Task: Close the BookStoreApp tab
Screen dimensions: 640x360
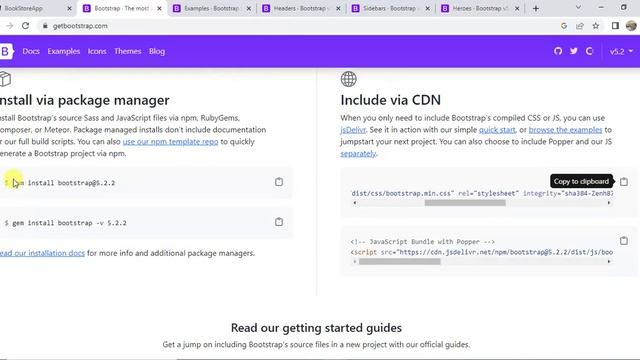Action: [69, 8]
